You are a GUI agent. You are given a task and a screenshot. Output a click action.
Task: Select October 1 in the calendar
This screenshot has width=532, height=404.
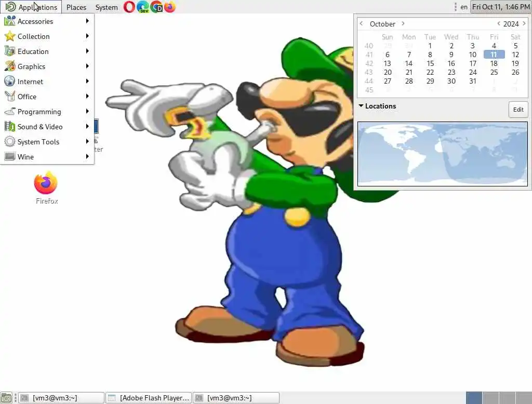tap(430, 46)
